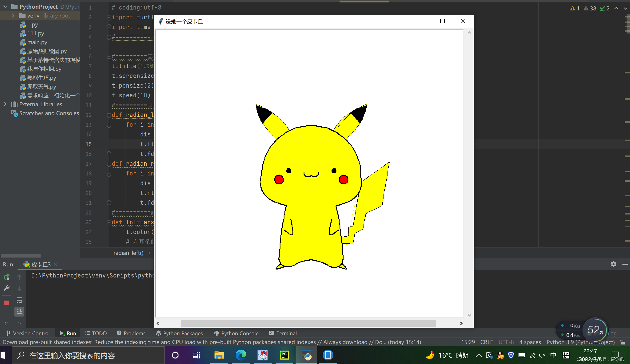Open Windows Start menu
Viewport: 630px width, 364px height.
pyautogui.click(x=3, y=355)
